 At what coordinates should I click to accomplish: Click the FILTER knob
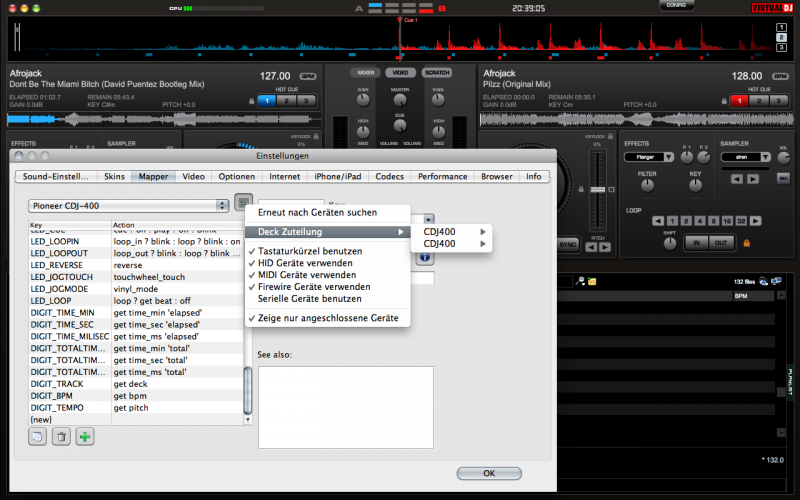(647, 186)
